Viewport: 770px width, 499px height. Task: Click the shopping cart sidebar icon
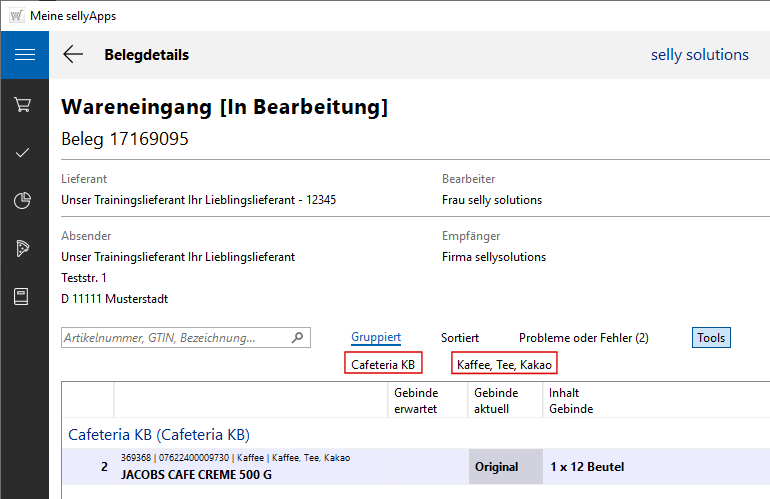coord(24,104)
